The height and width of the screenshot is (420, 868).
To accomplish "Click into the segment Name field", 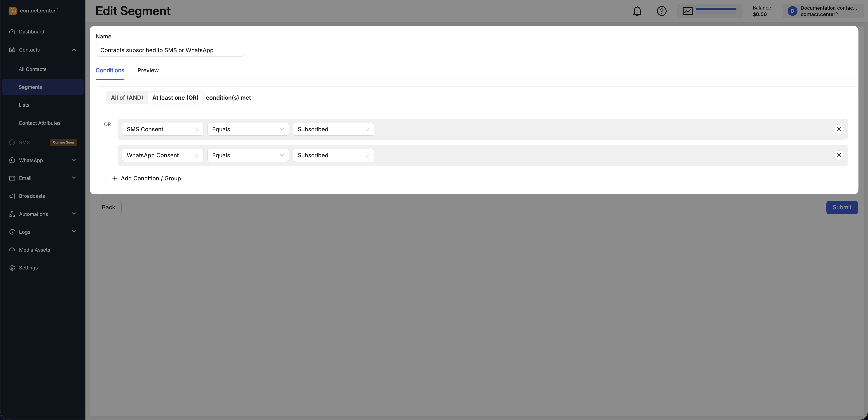I will click(x=170, y=50).
